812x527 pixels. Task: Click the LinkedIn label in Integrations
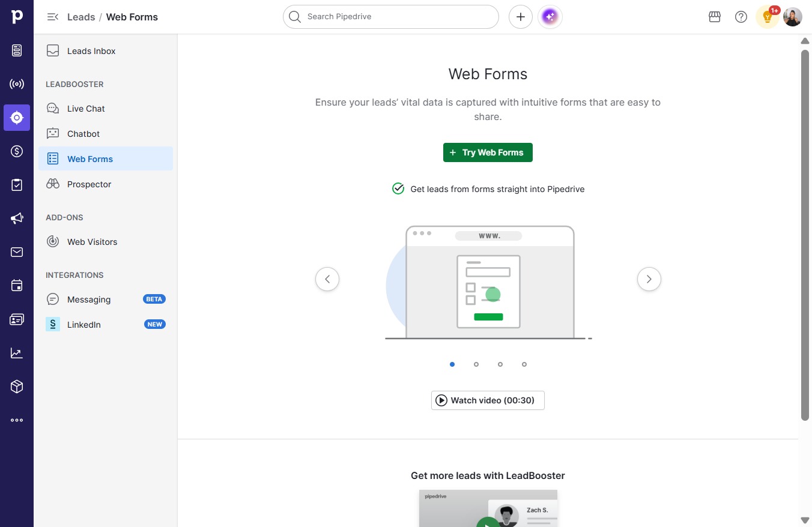(x=84, y=325)
